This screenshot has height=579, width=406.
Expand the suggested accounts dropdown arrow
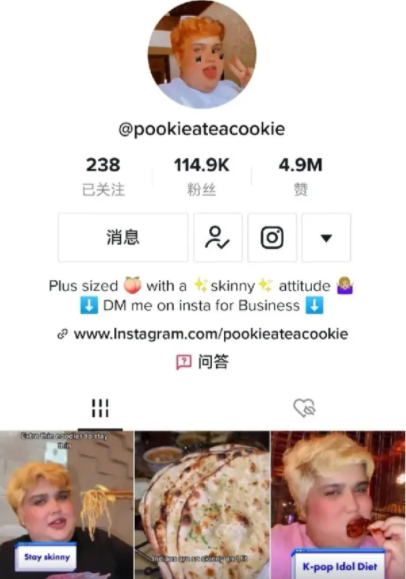[x=326, y=237]
